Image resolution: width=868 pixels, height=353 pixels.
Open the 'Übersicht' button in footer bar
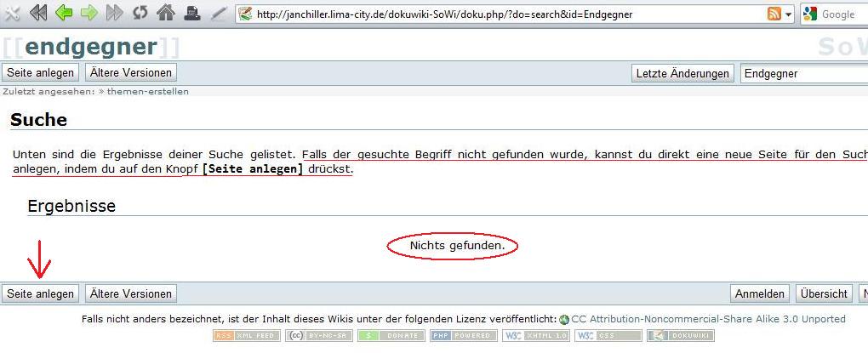click(824, 293)
